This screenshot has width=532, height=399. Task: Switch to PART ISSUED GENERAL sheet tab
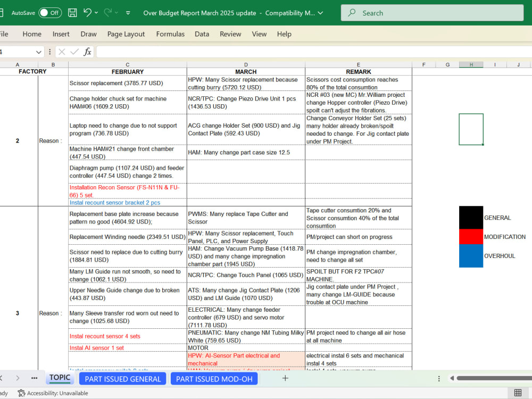pyautogui.click(x=122, y=379)
